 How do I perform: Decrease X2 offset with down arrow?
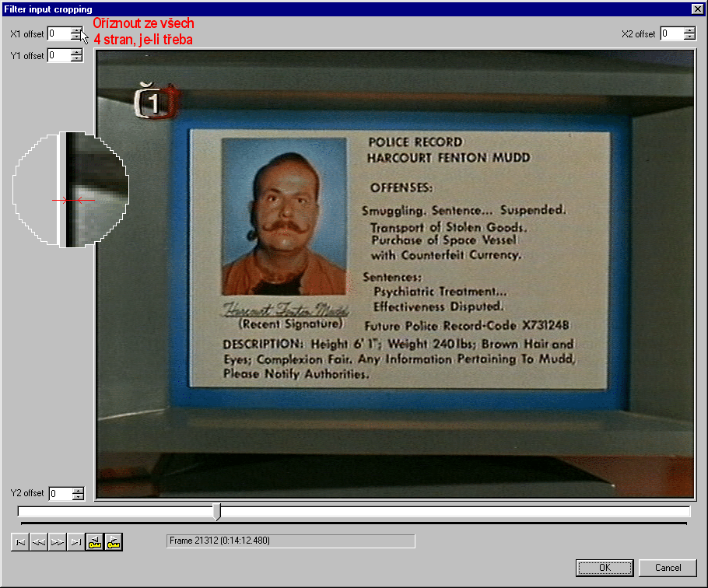tap(689, 37)
